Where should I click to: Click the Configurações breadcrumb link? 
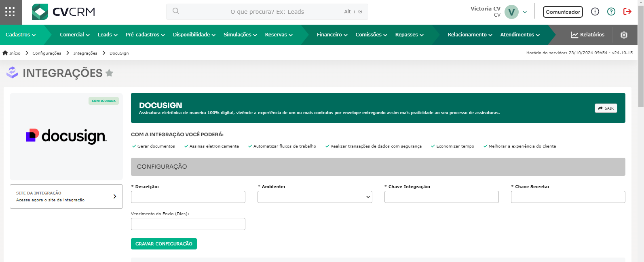coord(47,53)
